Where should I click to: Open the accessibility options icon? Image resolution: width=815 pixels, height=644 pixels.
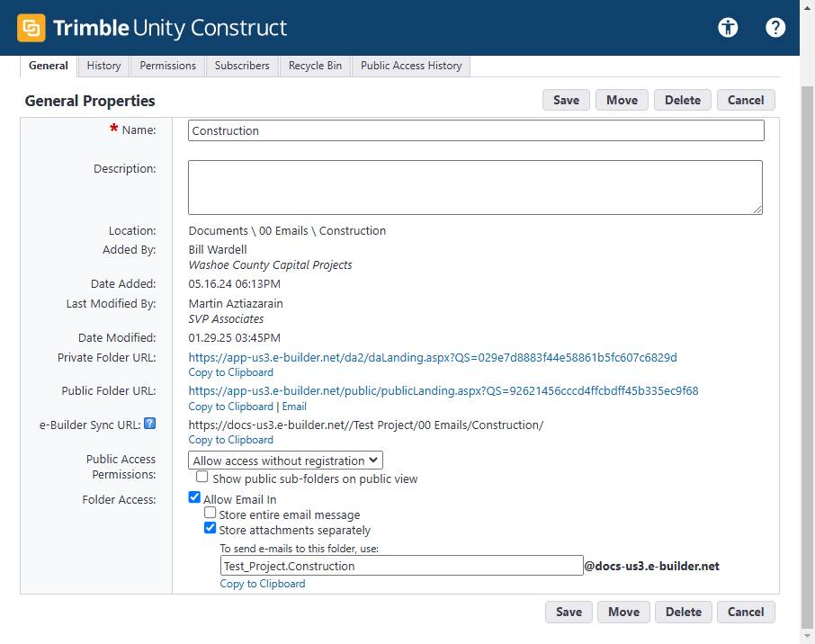coord(728,27)
